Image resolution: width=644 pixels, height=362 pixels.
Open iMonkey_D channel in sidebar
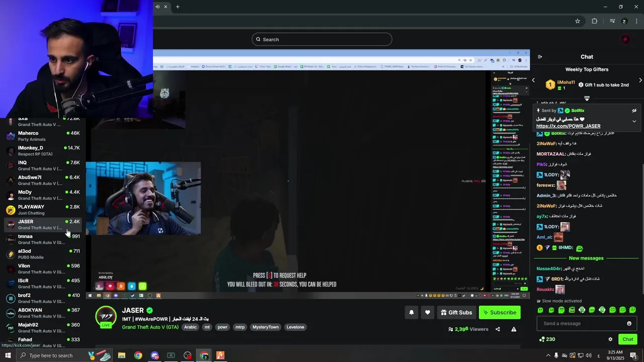point(43,151)
